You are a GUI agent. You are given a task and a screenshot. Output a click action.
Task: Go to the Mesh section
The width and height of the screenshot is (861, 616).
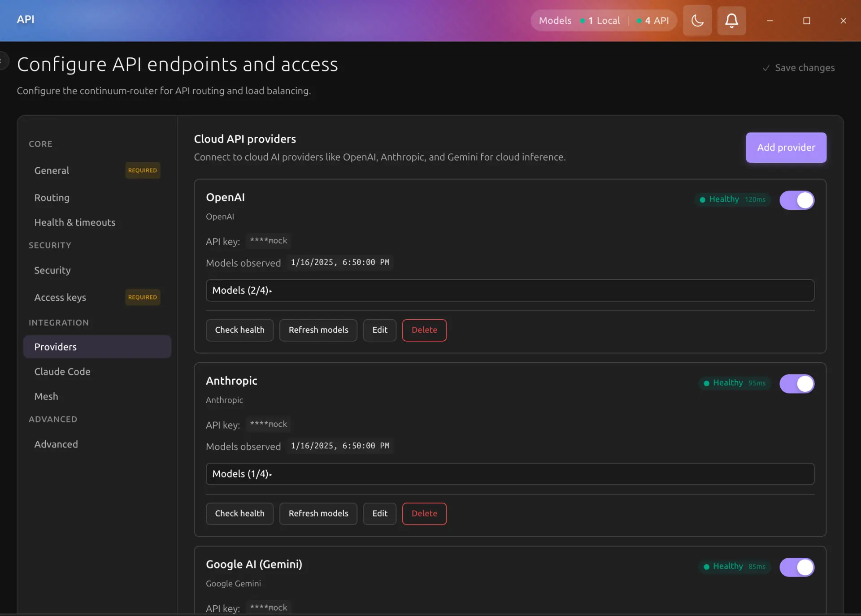coord(97,396)
